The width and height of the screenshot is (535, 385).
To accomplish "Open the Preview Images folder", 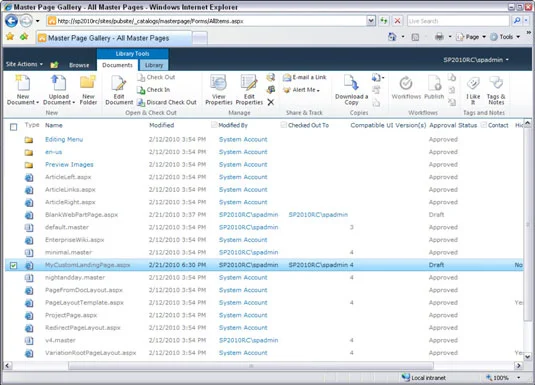I will [x=69, y=165].
